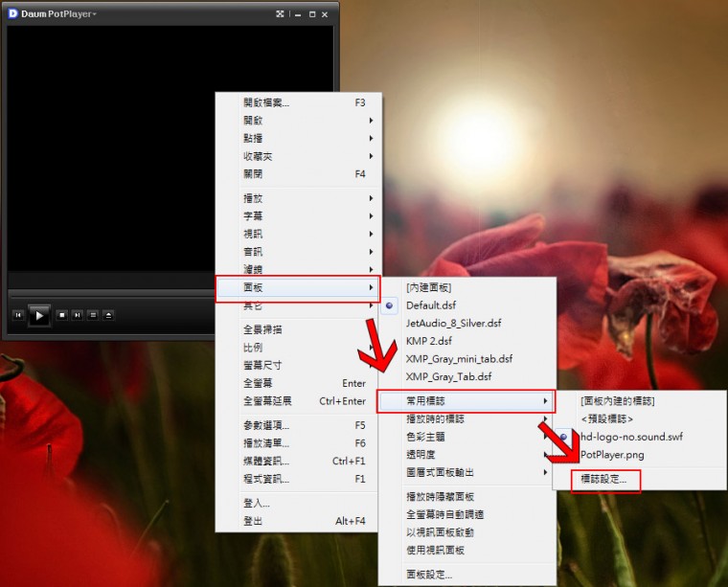
Task: Click the eject/open file icon
Action: pyautogui.click(x=108, y=315)
